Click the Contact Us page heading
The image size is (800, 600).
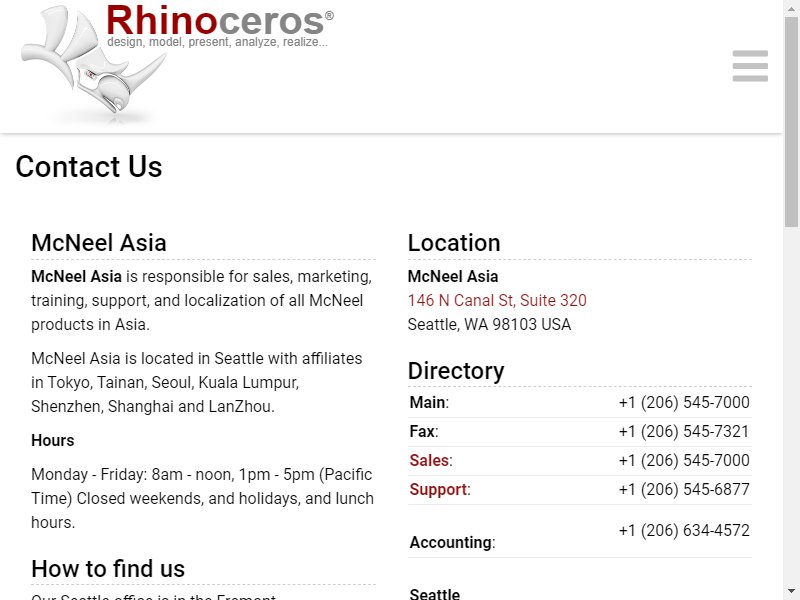[x=89, y=166]
